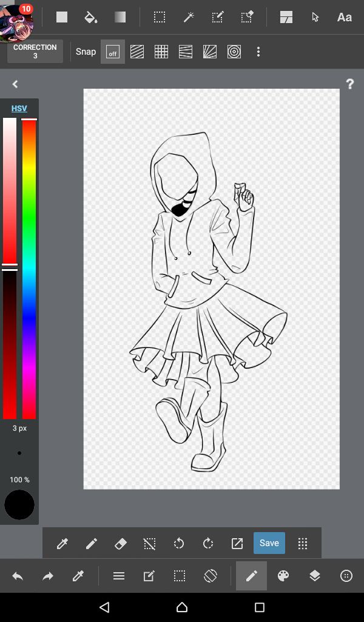Open the brush panel tab

point(252,576)
